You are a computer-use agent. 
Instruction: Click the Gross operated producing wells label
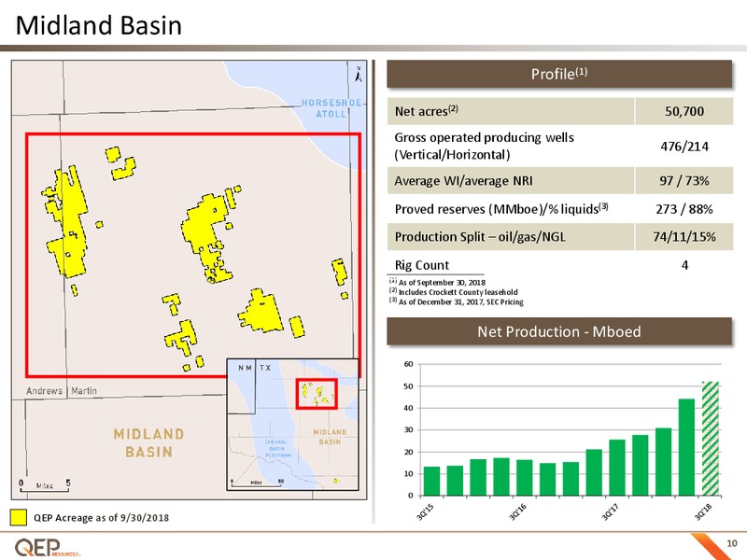484,146
